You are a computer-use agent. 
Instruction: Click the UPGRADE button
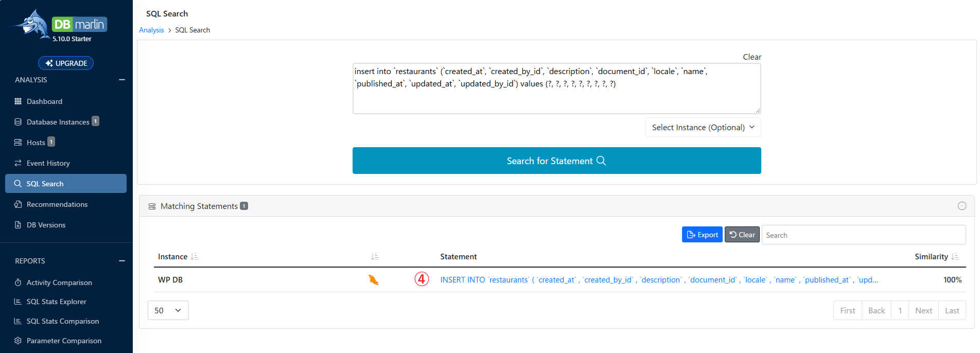click(66, 63)
